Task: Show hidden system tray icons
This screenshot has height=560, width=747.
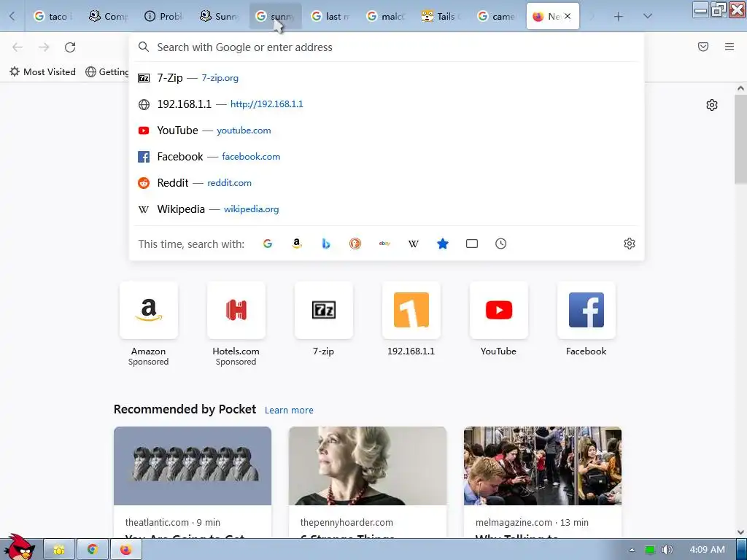Action: tap(632, 550)
